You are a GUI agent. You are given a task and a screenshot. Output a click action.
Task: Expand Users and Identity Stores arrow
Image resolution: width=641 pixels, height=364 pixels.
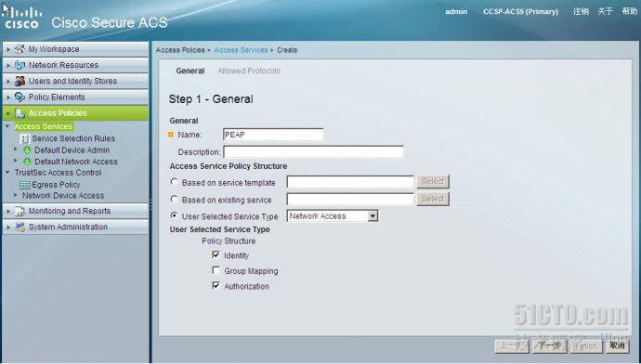tap(8, 81)
